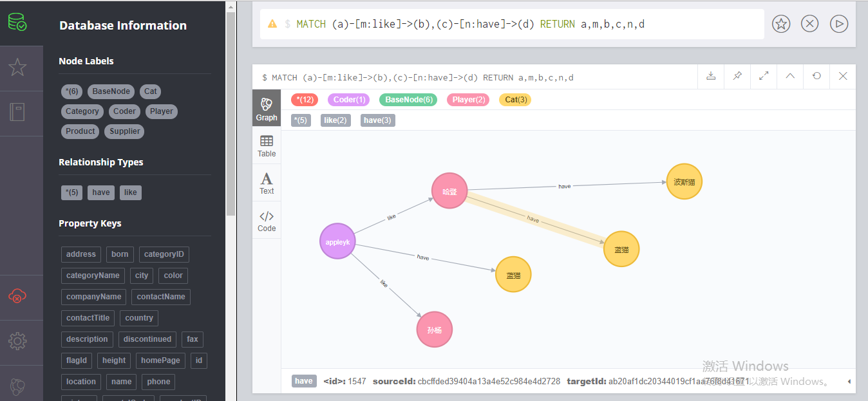The height and width of the screenshot is (401, 868).
Task: Toggle the like(2) relationship filter
Action: pos(335,120)
